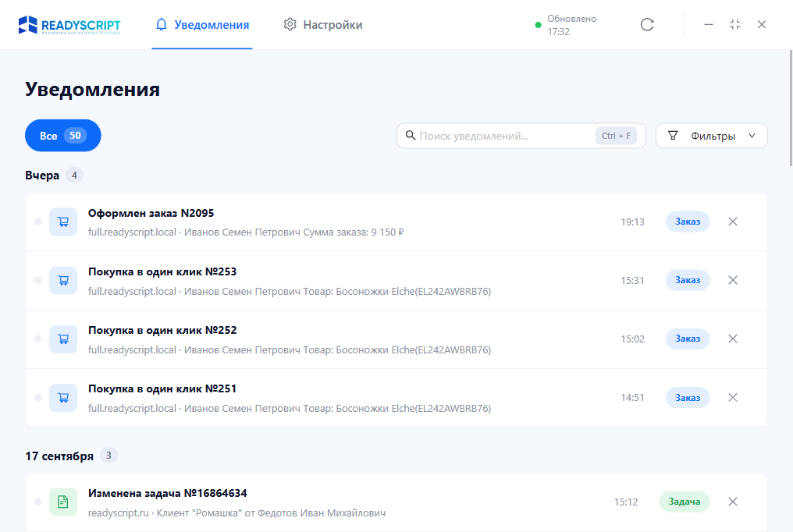Screen dimensions: 793x532
Task: Click the ReadyScript logo
Action: (69, 25)
